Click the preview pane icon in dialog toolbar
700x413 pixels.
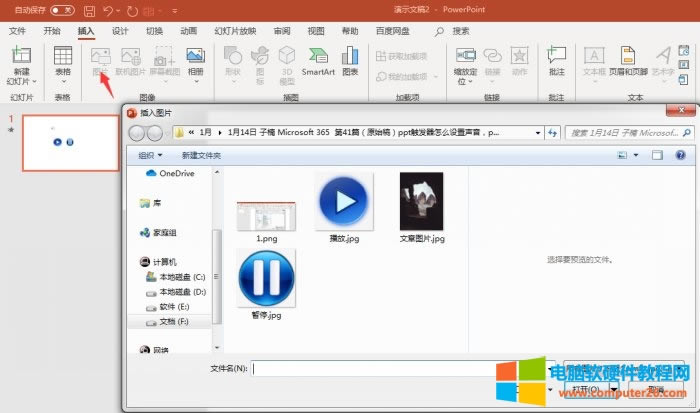657,155
